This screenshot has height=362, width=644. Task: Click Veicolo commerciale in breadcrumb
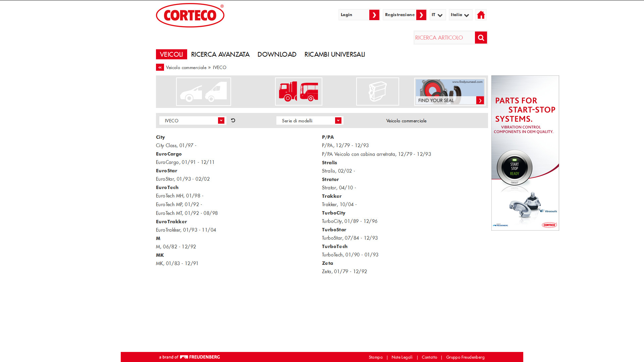186,67
